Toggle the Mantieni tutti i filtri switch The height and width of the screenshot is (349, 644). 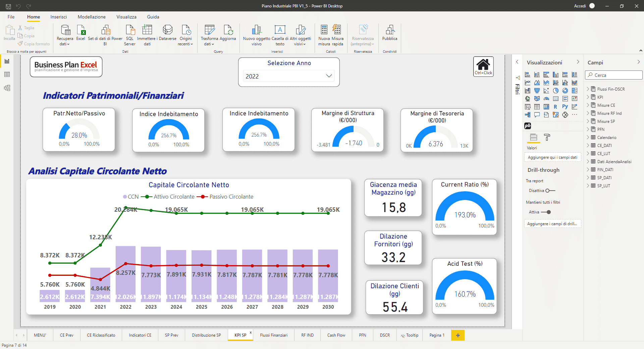546,212
